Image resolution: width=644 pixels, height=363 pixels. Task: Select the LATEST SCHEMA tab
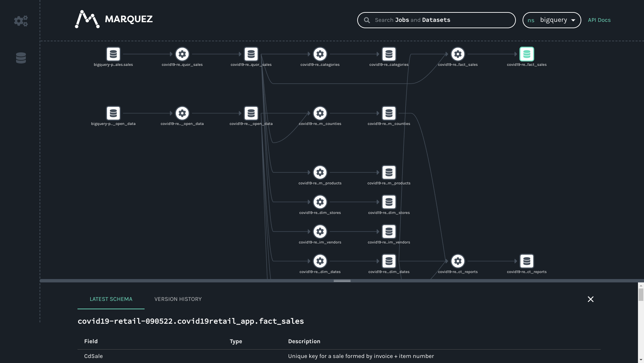click(111, 299)
